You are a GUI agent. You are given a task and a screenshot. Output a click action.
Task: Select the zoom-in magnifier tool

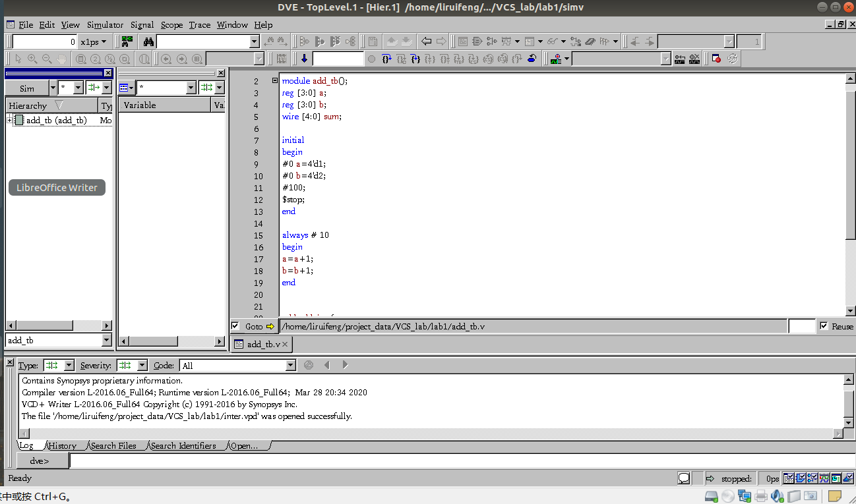click(32, 59)
